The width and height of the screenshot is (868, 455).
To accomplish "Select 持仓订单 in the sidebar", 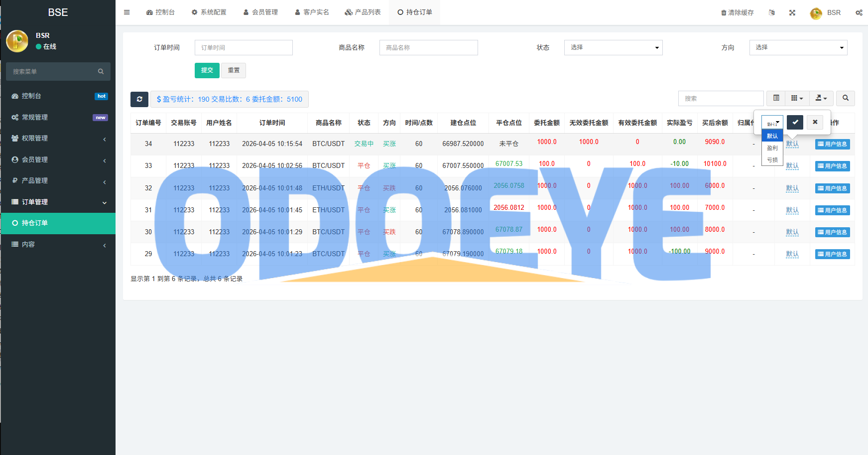I will [58, 223].
